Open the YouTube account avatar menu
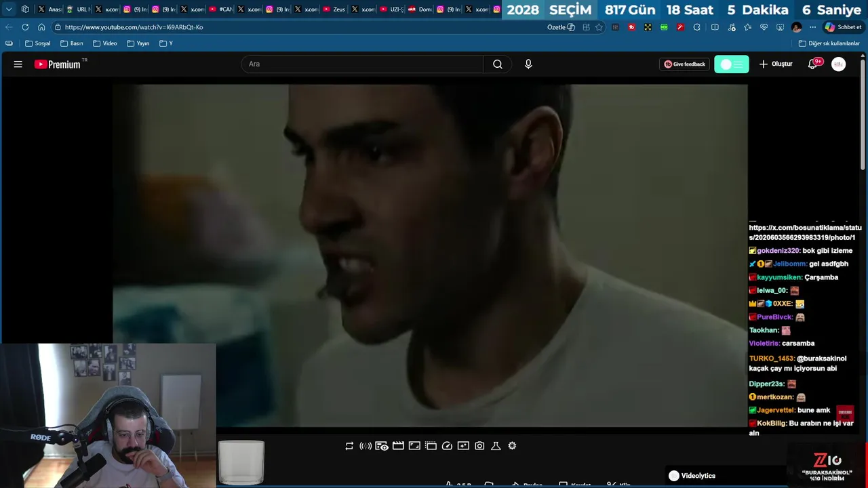 pyautogui.click(x=839, y=64)
